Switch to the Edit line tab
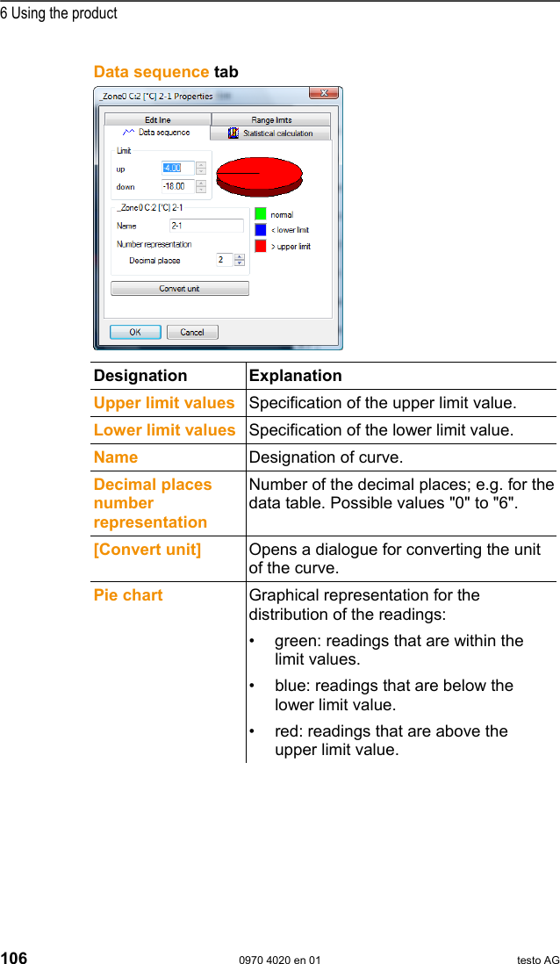560x964 pixels. (x=158, y=119)
